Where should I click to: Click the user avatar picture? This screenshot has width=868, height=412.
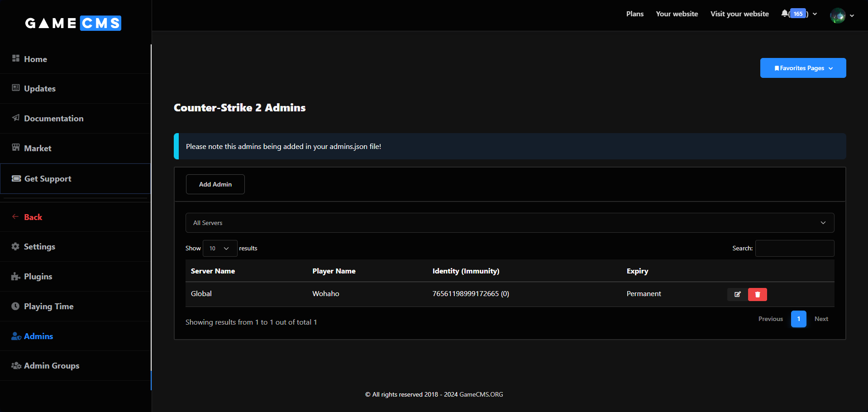click(x=838, y=15)
